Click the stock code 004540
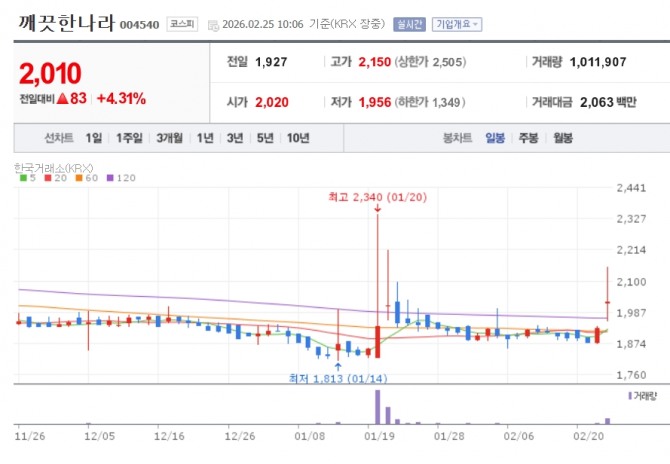670x464 pixels. click(139, 25)
